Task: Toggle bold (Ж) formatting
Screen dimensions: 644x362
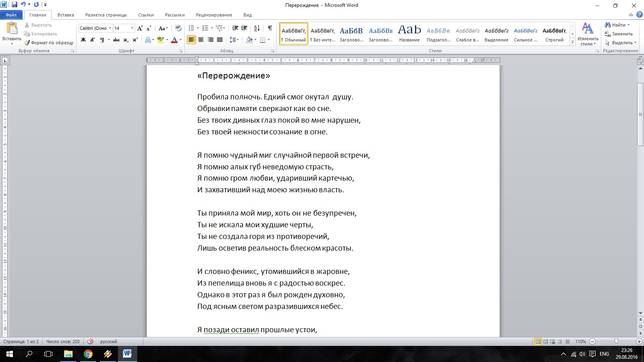Action: coord(83,40)
